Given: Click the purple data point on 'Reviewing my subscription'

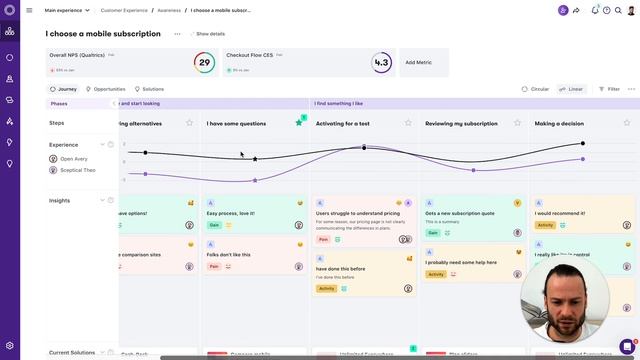Looking at the screenshot, I should (473, 170).
